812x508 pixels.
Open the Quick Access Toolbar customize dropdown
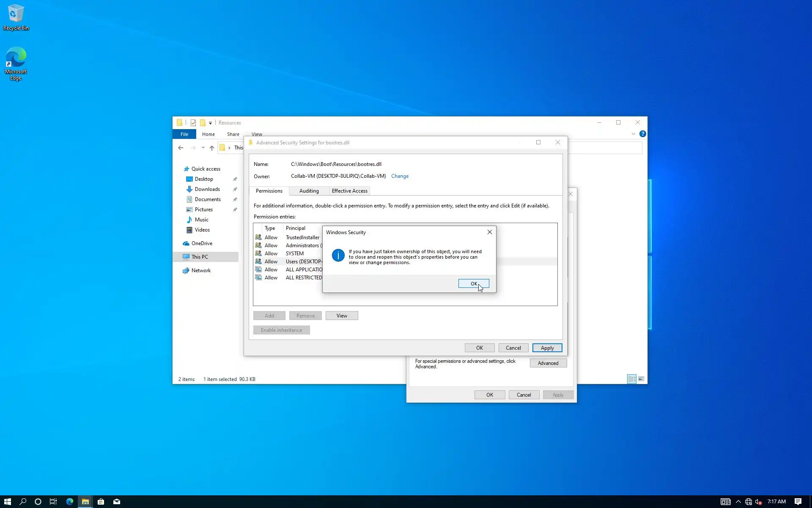click(210, 123)
